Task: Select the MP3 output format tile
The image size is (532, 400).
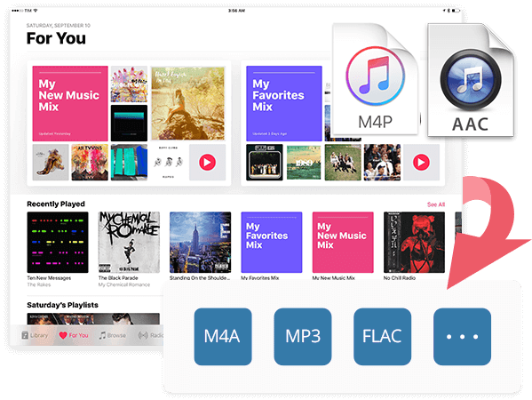Action: click(x=303, y=337)
